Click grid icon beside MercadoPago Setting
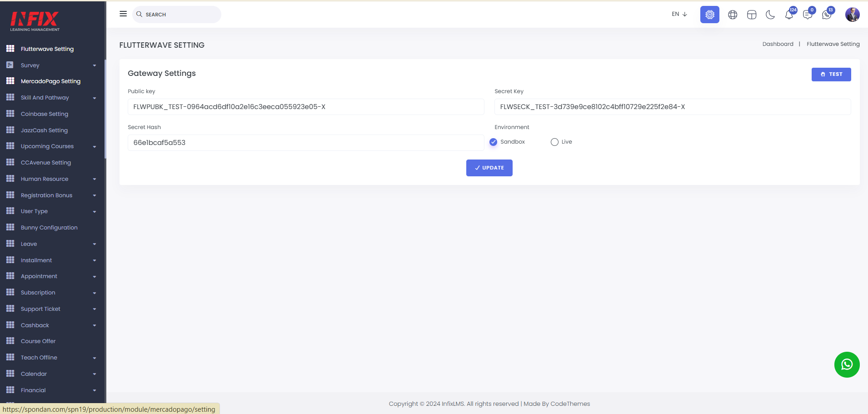The image size is (868, 414). click(10, 81)
